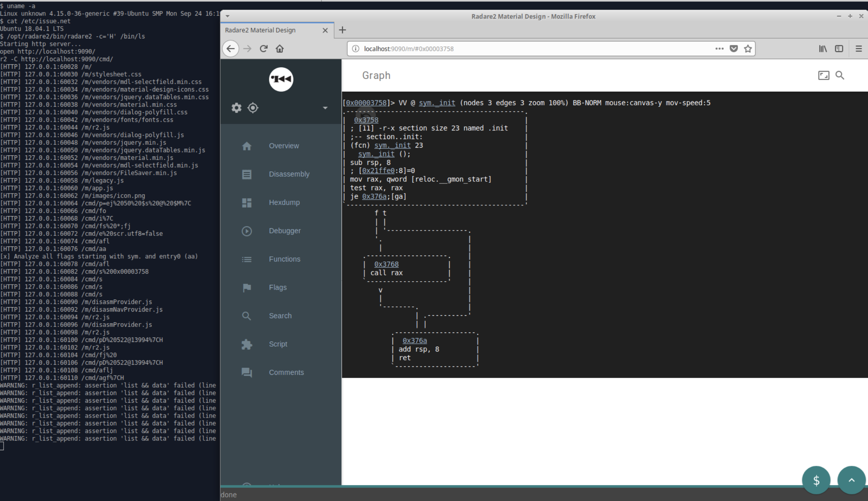Click 'add rsp, 8' instruction text
Screen dimensions: 868x501
click(x=419, y=349)
